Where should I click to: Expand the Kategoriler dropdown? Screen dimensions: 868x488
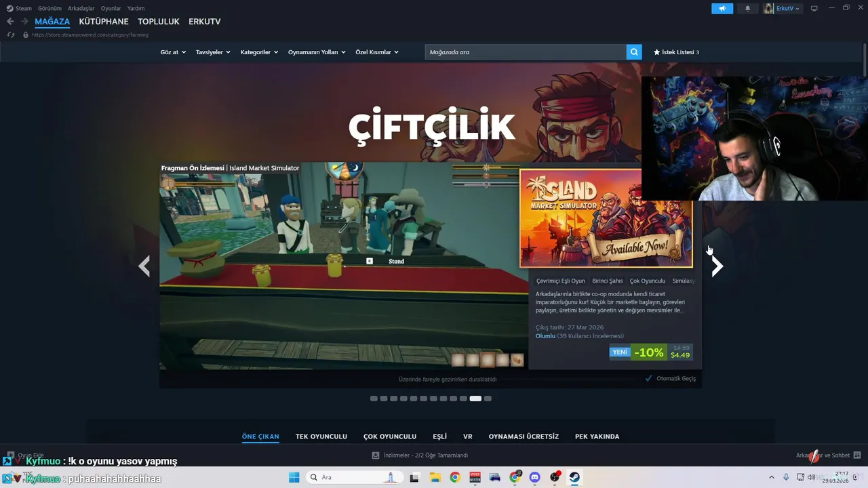pyautogui.click(x=259, y=52)
